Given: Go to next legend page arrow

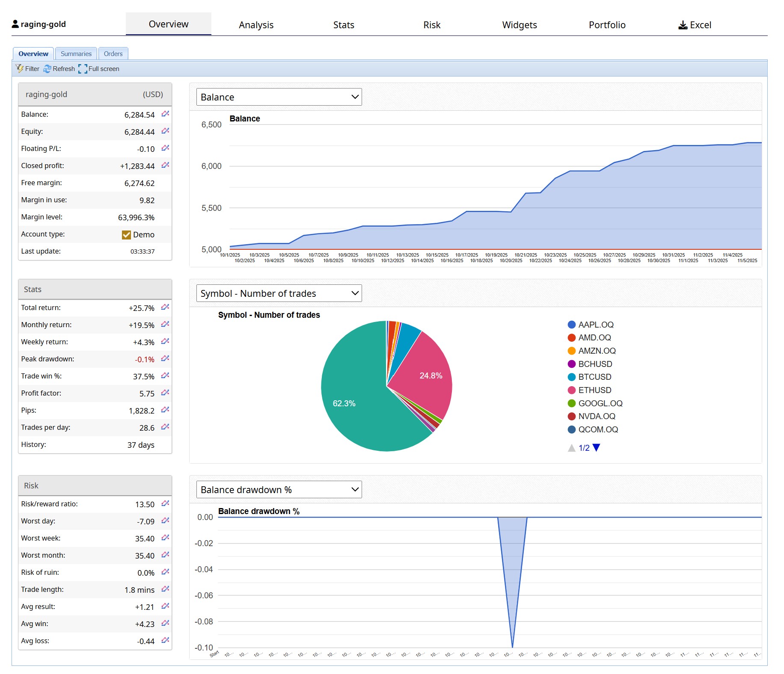Looking at the screenshot, I should 597,448.
